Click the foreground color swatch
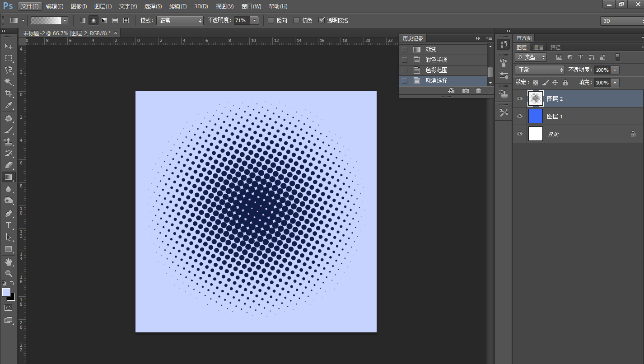The image size is (644, 364). [6, 292]
